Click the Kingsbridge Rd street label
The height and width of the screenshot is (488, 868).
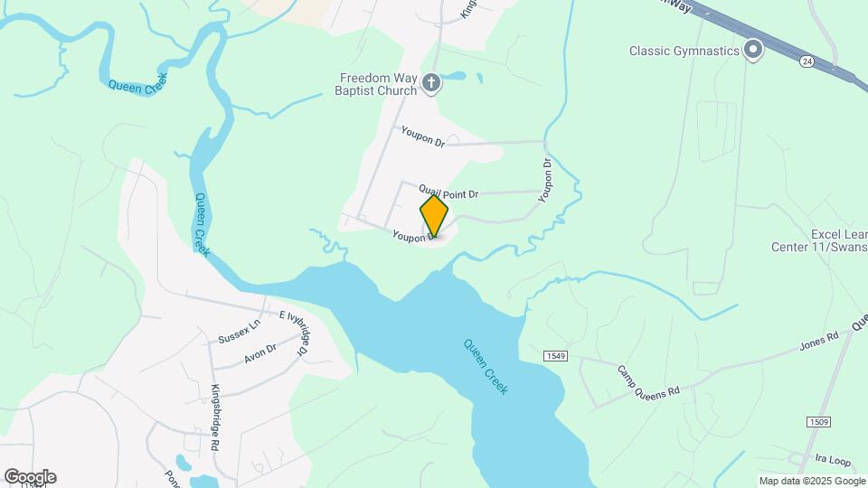[x=215, y=418]
